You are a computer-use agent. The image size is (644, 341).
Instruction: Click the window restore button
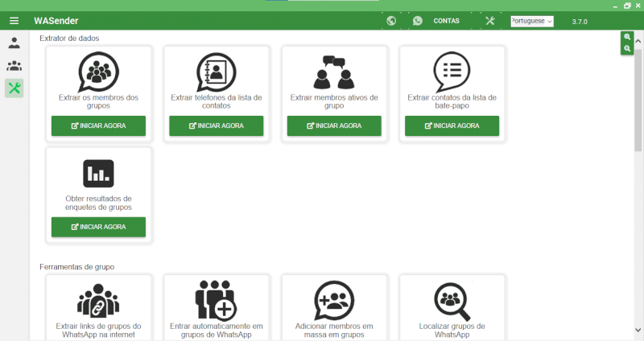627,6
